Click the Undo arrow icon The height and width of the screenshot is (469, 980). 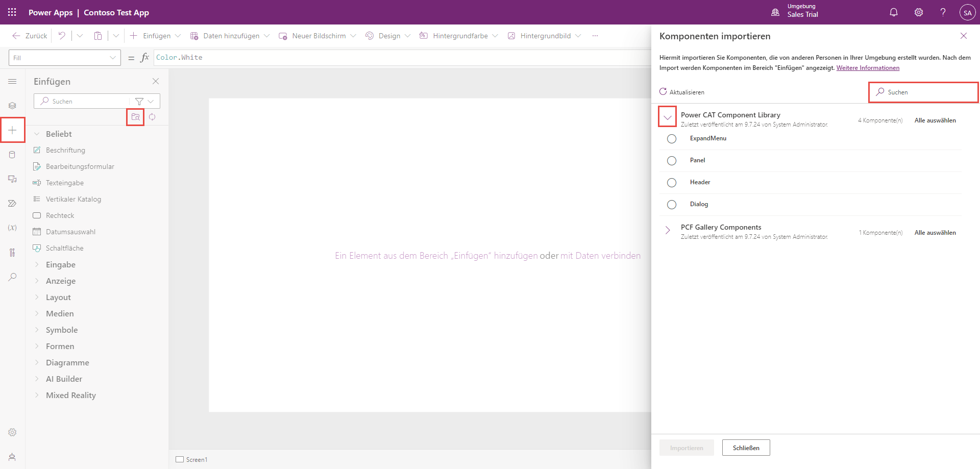click(x=62, y=36)
